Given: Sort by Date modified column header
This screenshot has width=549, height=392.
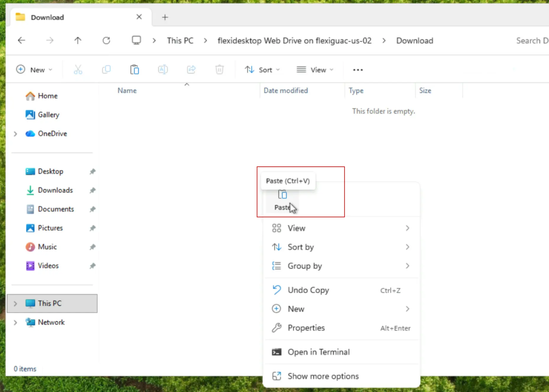Looking at the screenshot, I should [286, 90].
